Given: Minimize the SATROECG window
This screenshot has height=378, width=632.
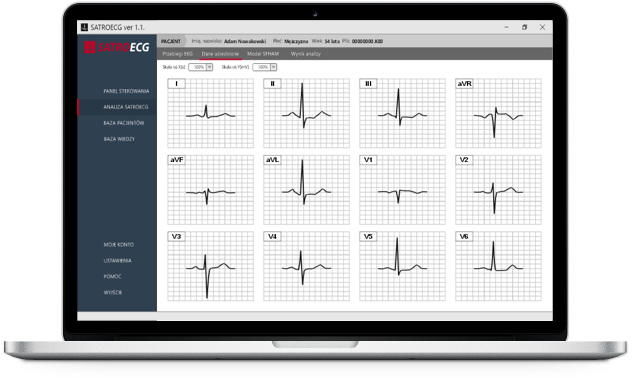Looking at the screenshot, I should point(506,27).
